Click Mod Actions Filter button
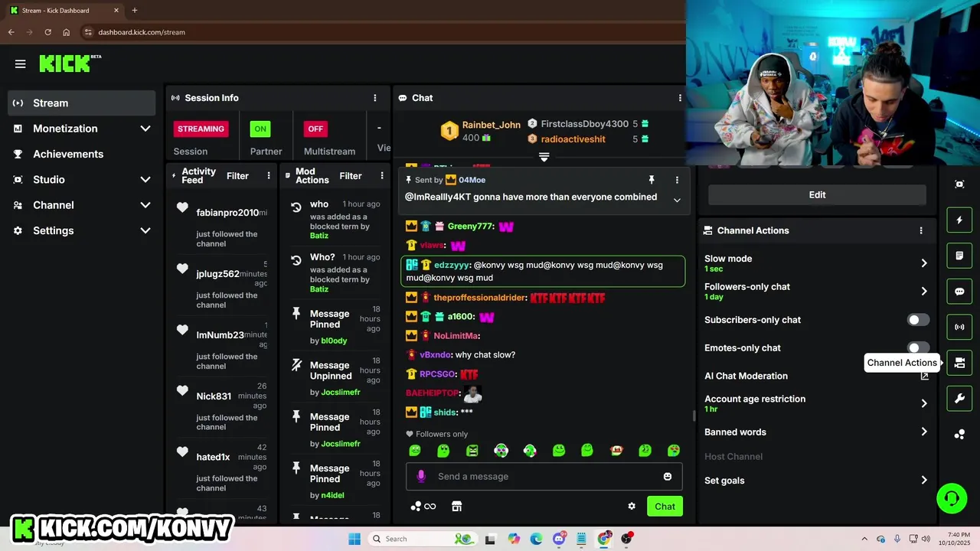The width and height of the screenshot is (980, 551). pos(351,176)
